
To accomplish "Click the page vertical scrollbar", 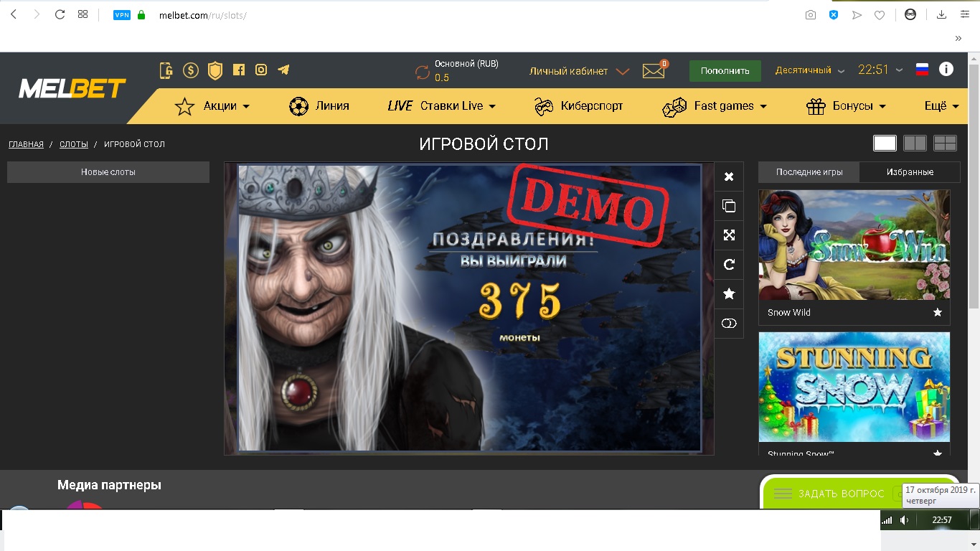I will pos(974,187).
